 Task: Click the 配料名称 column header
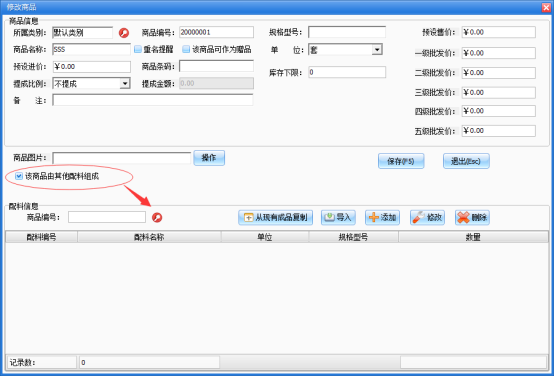pos(149,237)
